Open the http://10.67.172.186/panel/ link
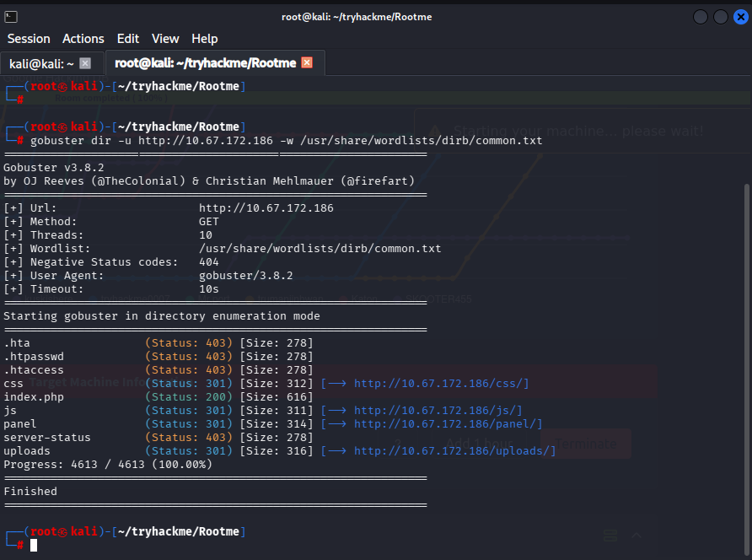This screenshot has height=560, width=752. tap(448, 423)
